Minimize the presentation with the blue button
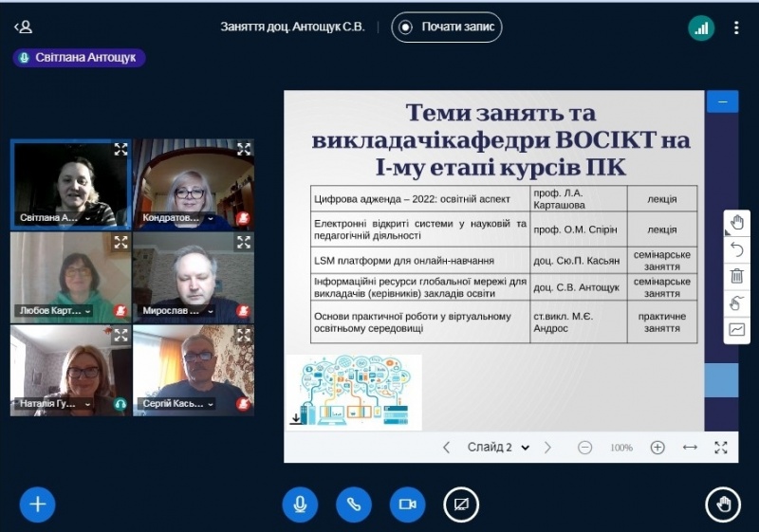 [723, 101]
